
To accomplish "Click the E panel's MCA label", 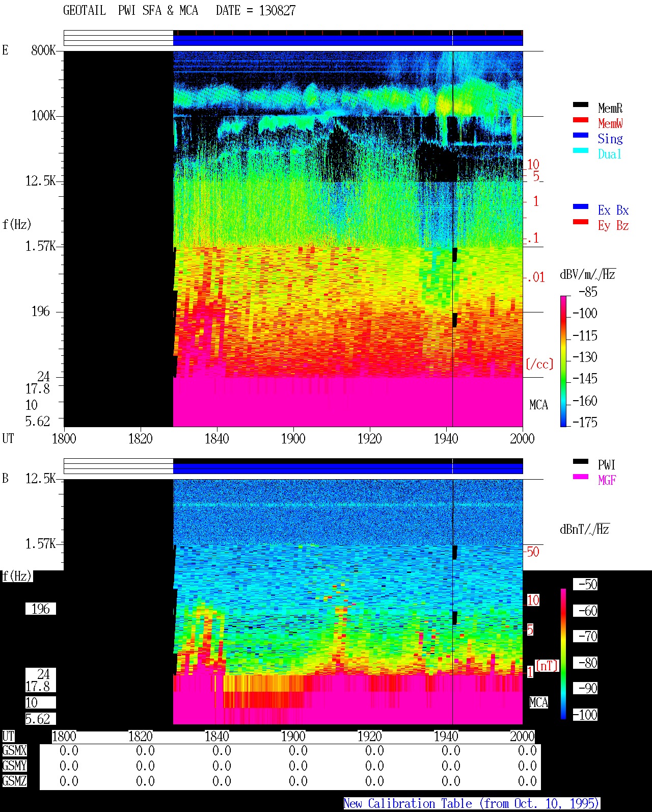I will coord(538,405).
